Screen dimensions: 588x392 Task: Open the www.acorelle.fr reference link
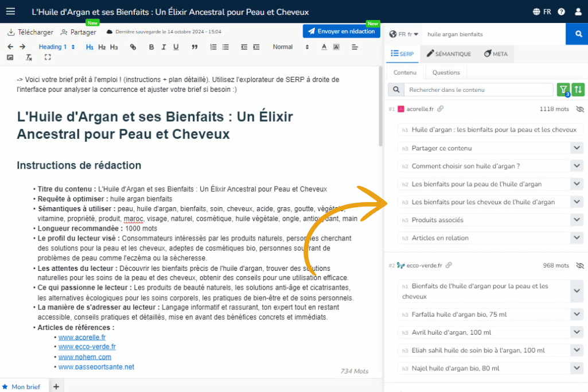(x=82, y=337)
